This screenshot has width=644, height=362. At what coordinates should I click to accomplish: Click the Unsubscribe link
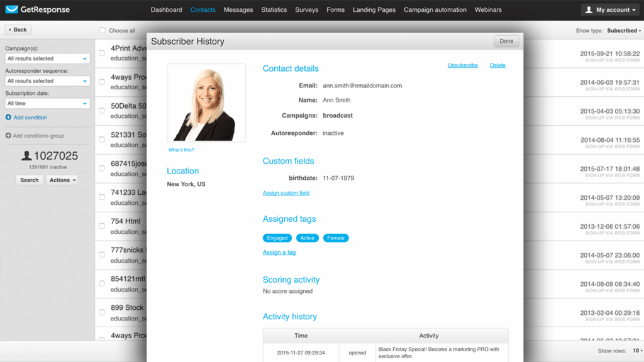[462, 65]
